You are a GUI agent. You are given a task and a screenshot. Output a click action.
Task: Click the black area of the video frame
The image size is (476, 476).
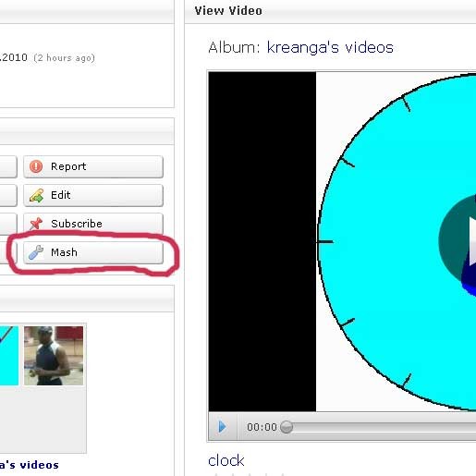coord(262,241)
